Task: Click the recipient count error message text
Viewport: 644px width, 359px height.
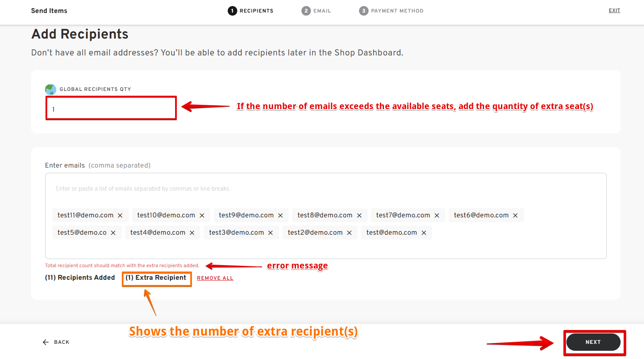Action: tap(122, 265)
